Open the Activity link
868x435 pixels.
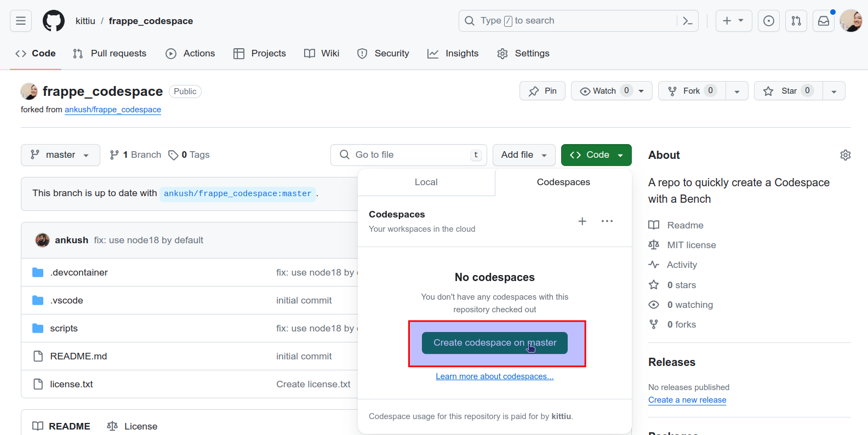(673, 265)
